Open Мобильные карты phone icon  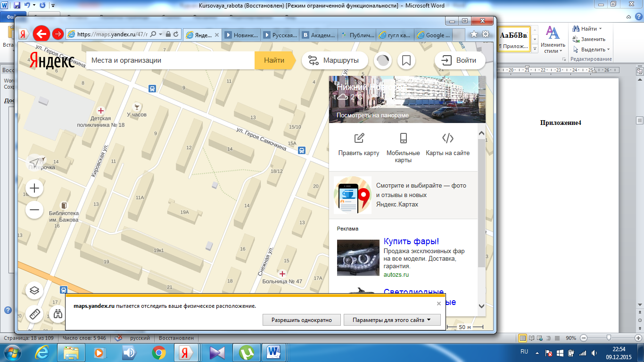click(403, 138)
